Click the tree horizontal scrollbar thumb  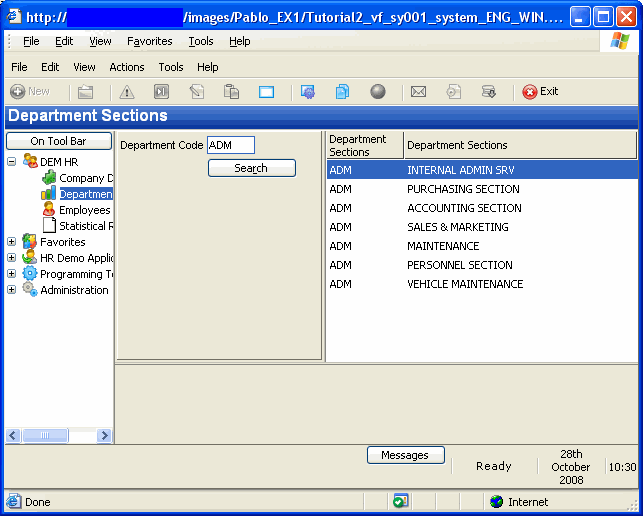tap(45, 435)
